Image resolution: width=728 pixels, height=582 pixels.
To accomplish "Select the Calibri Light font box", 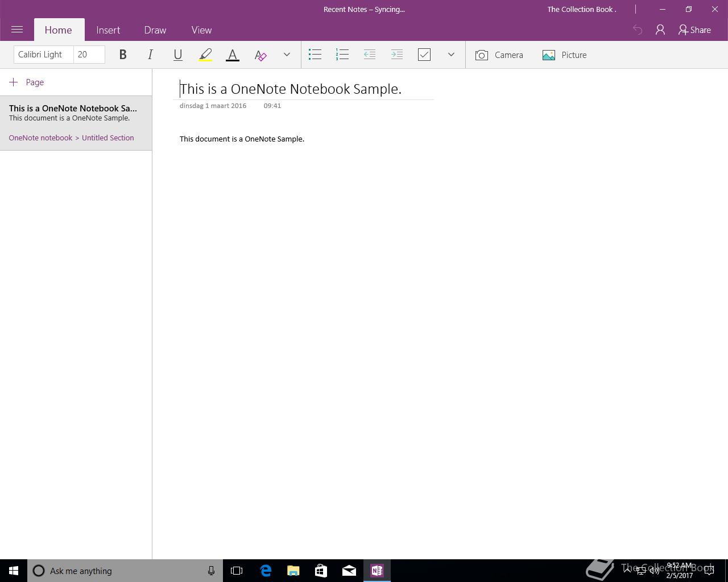I will (x=44, y=55).
